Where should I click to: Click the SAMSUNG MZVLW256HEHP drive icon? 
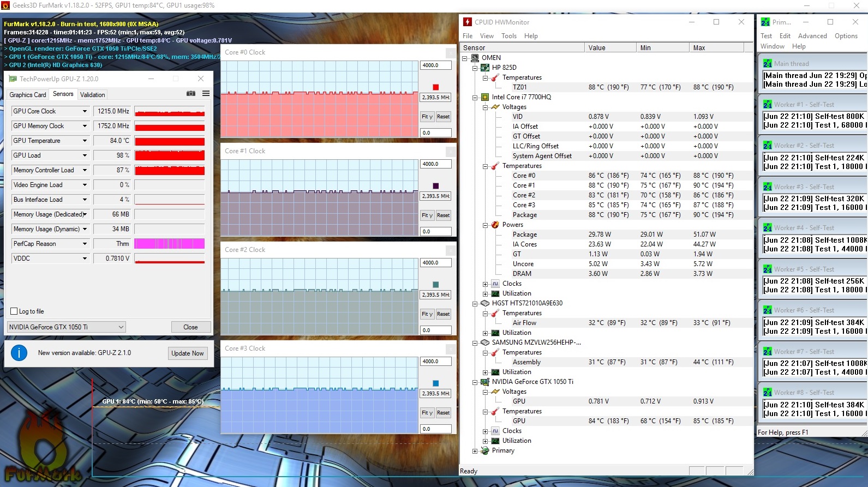pyautogui.click(x=484, y=342)
